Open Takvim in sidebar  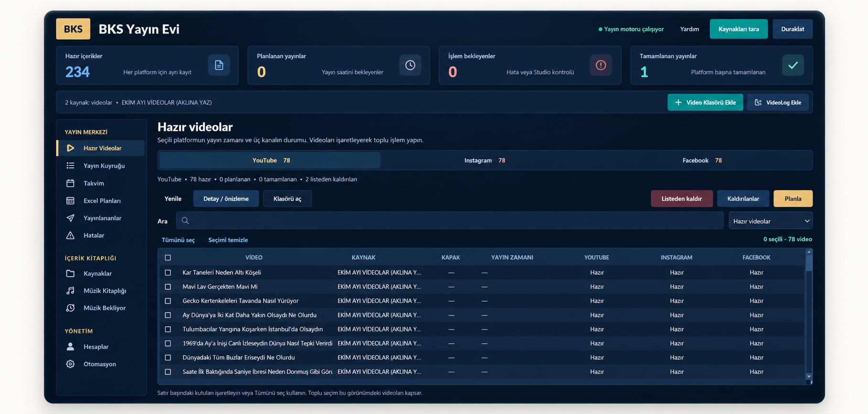[100, 183]
